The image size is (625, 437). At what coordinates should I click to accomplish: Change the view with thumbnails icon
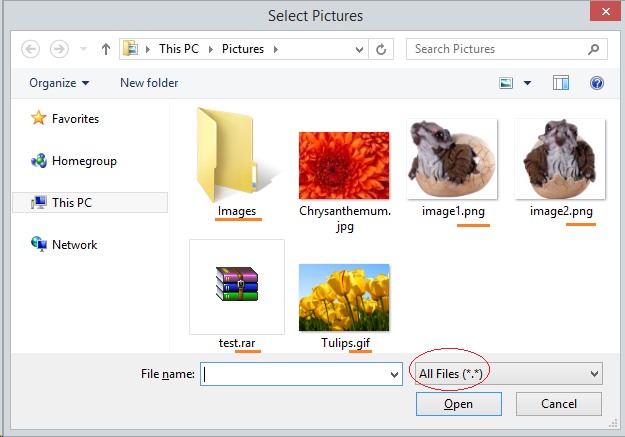pyautogui.click(x=506, y=83)
